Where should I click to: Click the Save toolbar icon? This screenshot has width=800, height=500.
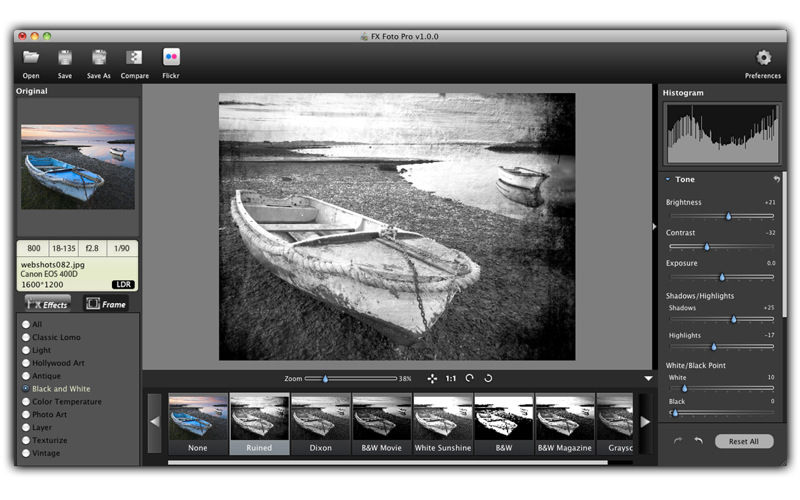pyautogui.click(x=65, y=57)
